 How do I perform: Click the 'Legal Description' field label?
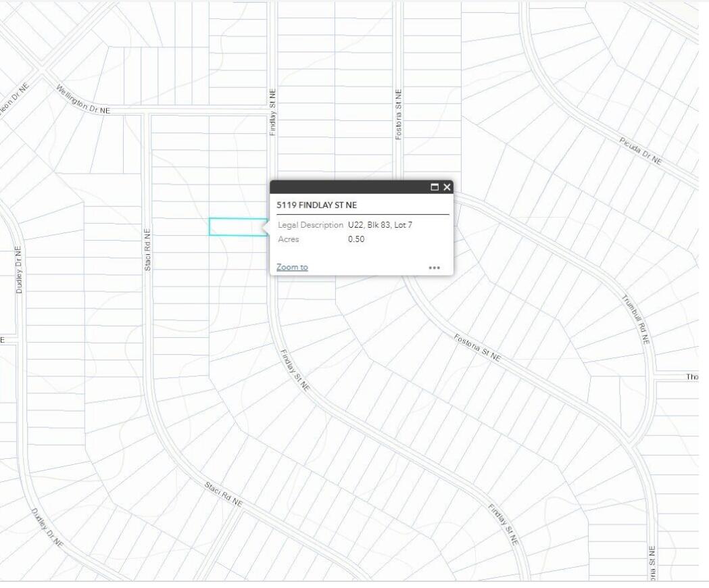pyautogui.click(x=311, y=224)
